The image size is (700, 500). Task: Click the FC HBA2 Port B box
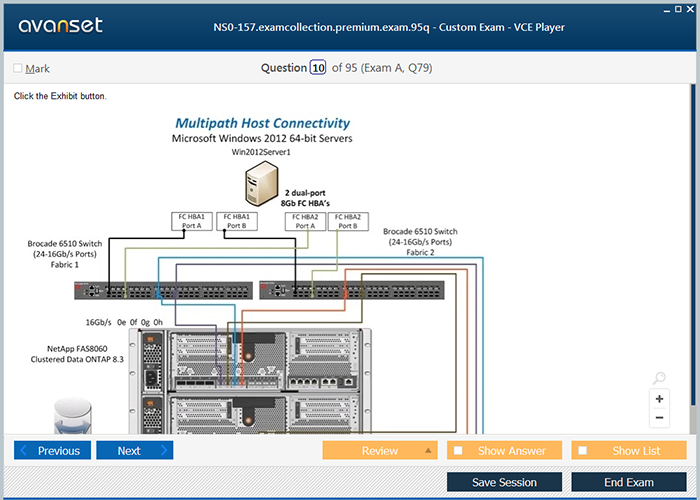coord(348,221)
